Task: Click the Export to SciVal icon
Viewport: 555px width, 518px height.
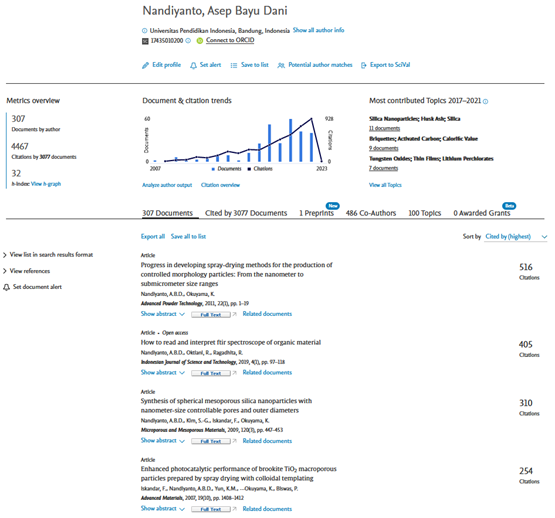Action: (x=364, y=66)
